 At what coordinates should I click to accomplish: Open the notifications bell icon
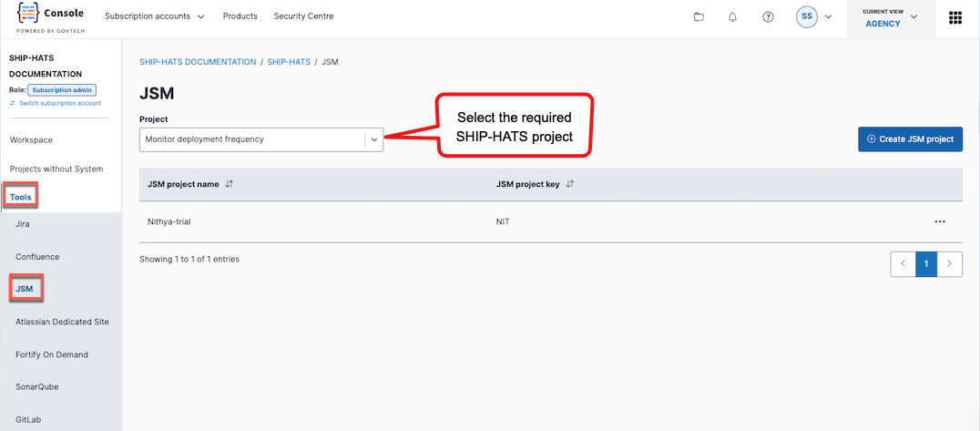click(x=733, y=17)
